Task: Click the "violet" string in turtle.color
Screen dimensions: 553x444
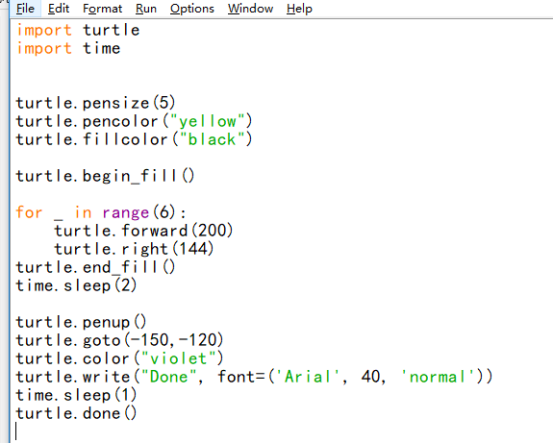Action: click(178, 359)
